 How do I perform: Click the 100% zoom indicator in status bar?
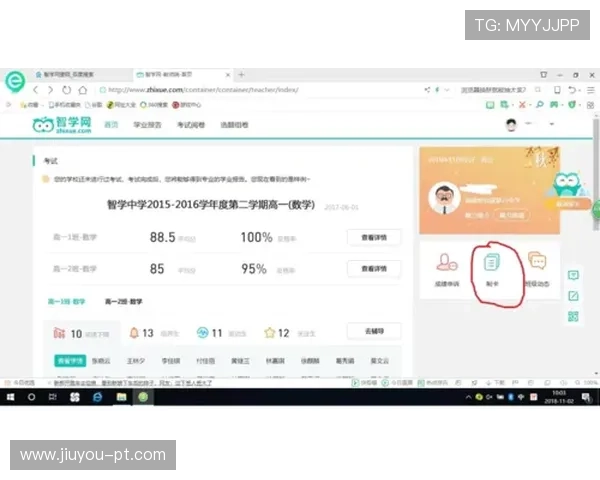coord(587,382)
